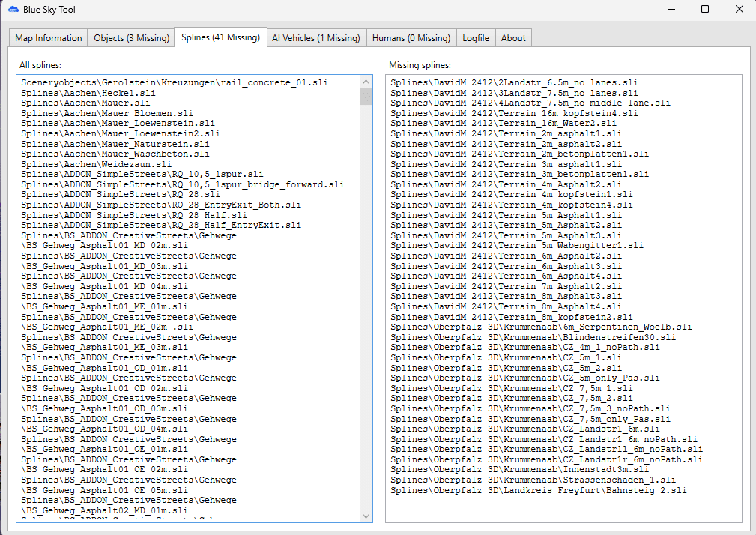Click the Blue Sky Tool app icon
756x535 pixels.
pos(13,10)
